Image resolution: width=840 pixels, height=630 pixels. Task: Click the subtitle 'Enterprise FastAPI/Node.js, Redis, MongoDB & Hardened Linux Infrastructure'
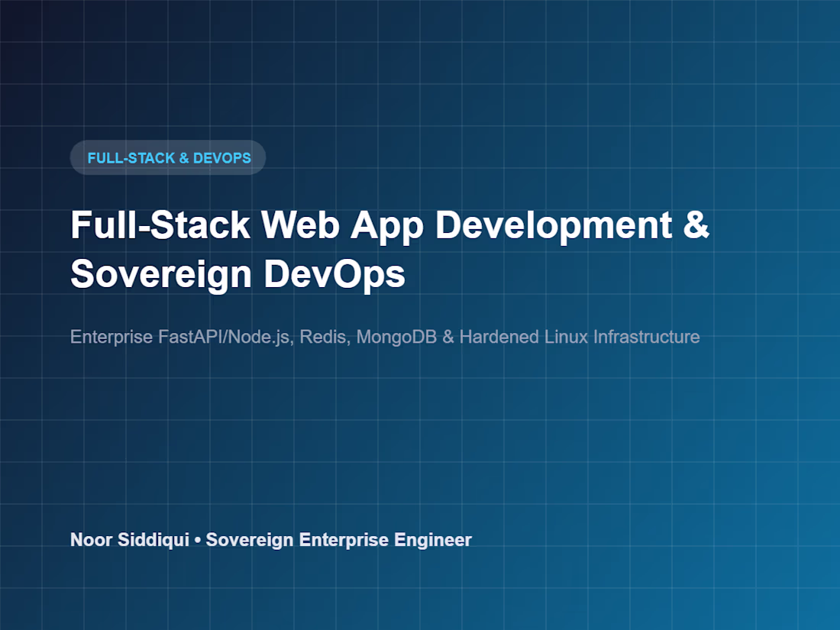385,337
